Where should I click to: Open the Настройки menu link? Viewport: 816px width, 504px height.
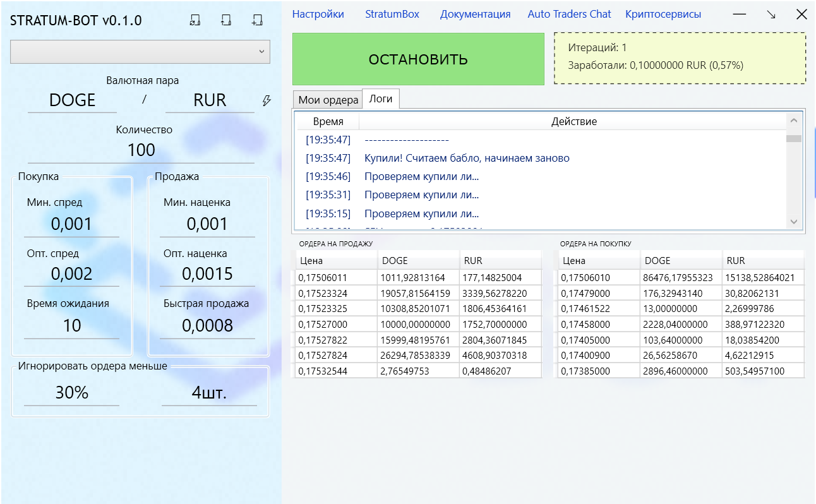(318, 14)
